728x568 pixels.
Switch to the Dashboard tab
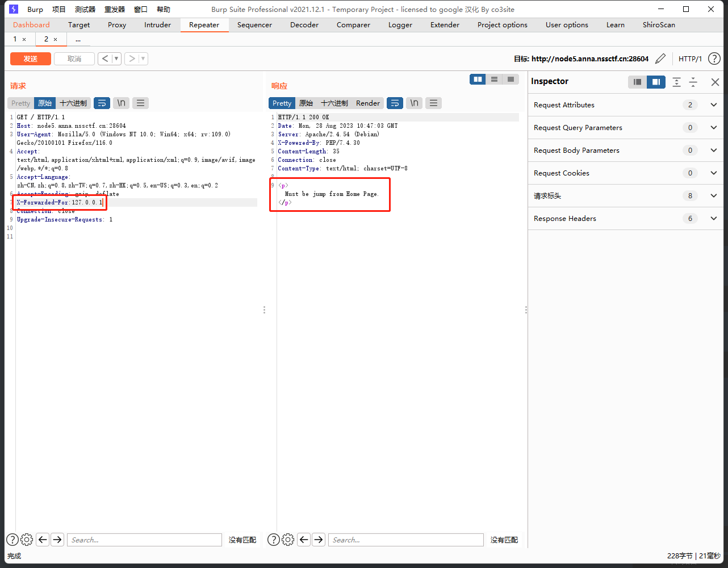[31, 24]
